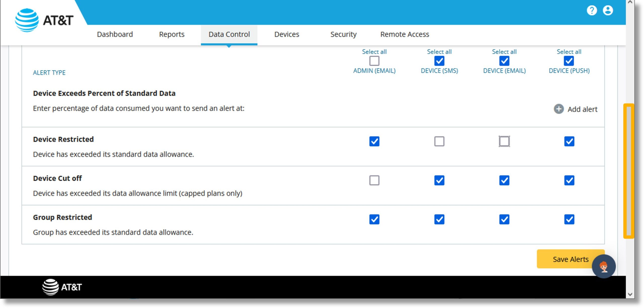
Task: Click the chat support avatar icon
Action: pos(604,266)
